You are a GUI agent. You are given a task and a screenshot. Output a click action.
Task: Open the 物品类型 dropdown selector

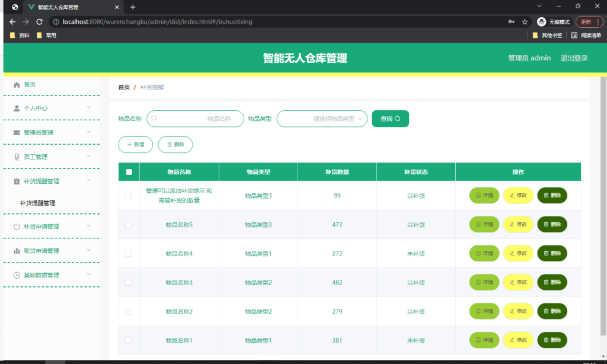(x=322, y=119)
